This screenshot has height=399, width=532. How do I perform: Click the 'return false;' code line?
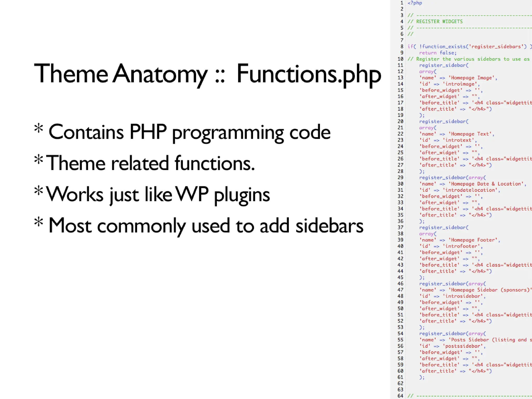pos(438,53)
